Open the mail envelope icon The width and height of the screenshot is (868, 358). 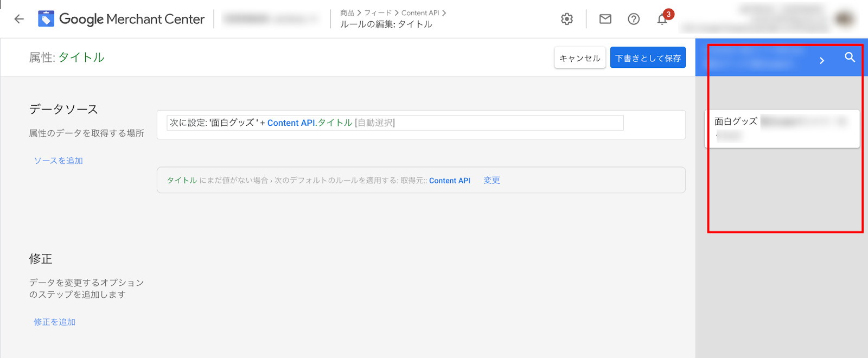(x=605, y=19)
